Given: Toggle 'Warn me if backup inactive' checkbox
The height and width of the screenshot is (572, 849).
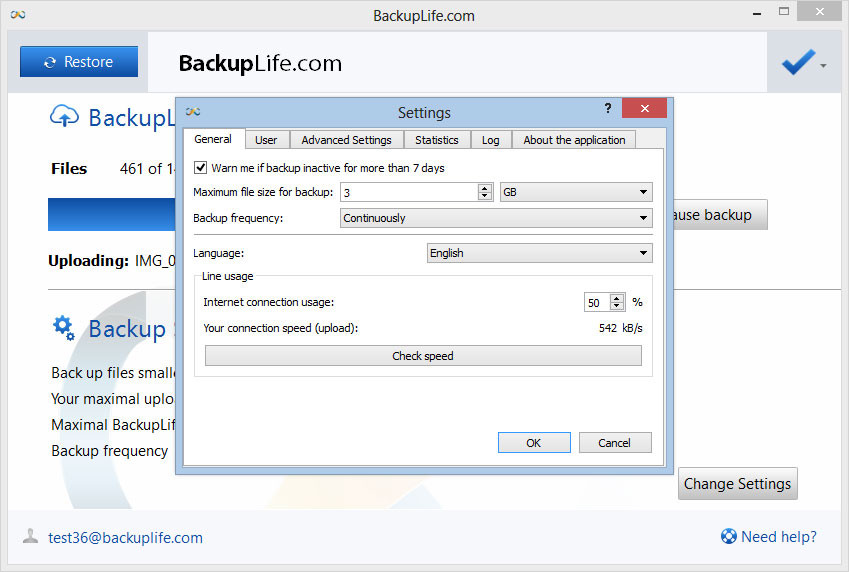Looking at the screenshot, I should click(200, 167).
